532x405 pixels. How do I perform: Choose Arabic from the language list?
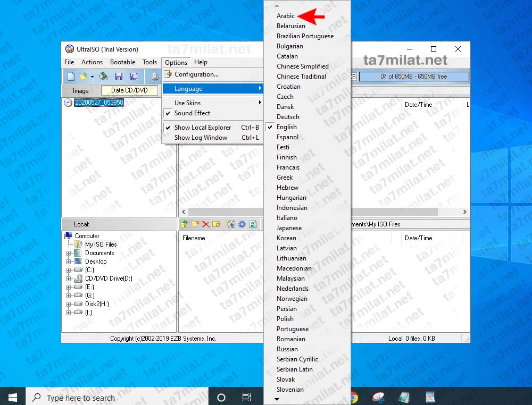point(307,16)
